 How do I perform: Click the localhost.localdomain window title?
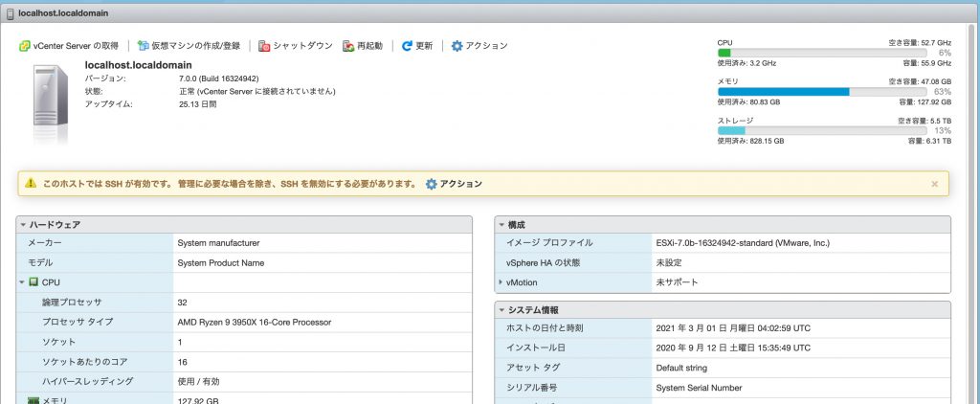(64, 11)
